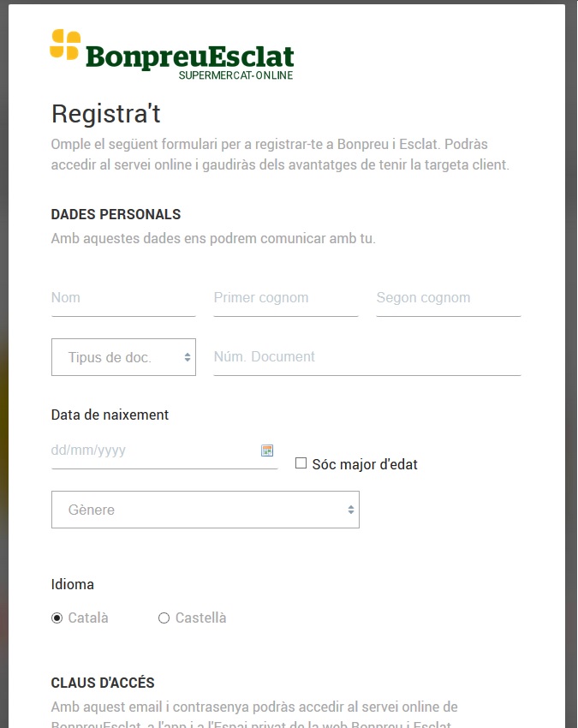Click the Núm. Document input field

tap(366, 357)
